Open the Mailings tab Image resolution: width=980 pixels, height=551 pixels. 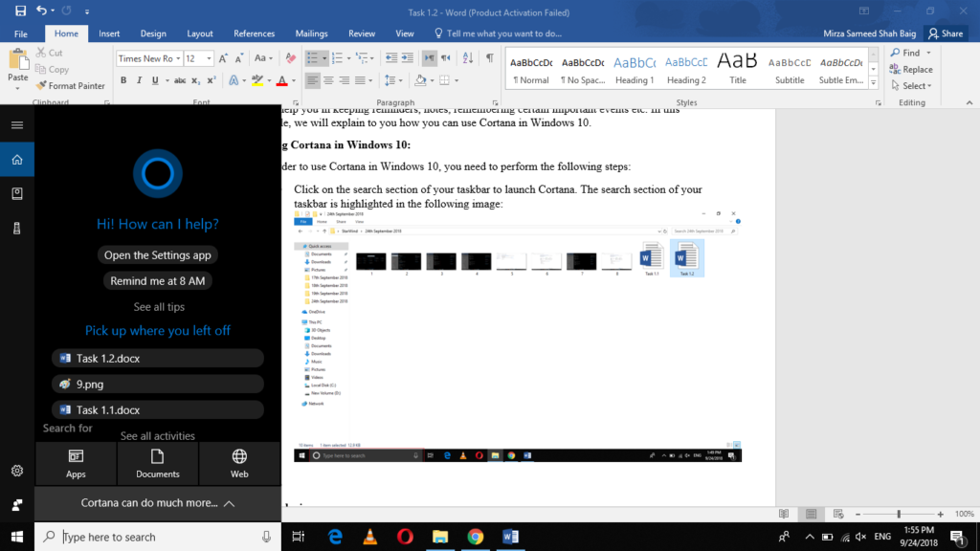click(311, 33)
